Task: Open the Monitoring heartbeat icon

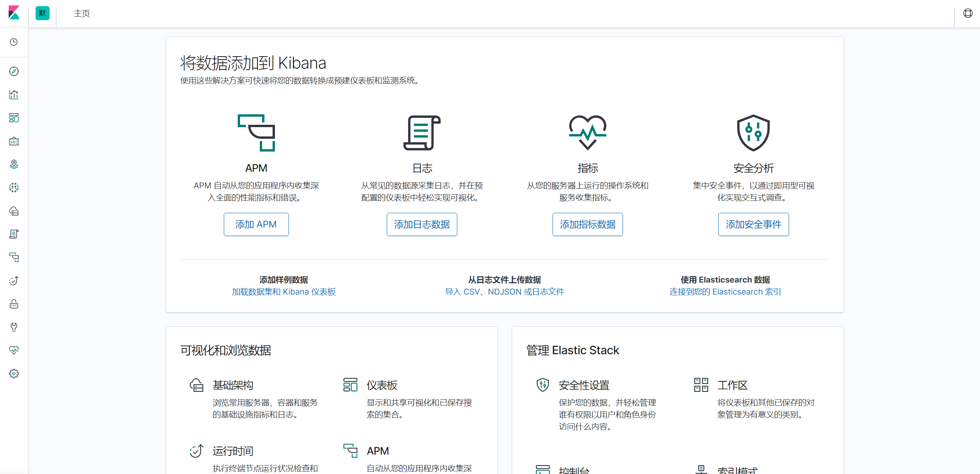Action: [x=14, y=350]
